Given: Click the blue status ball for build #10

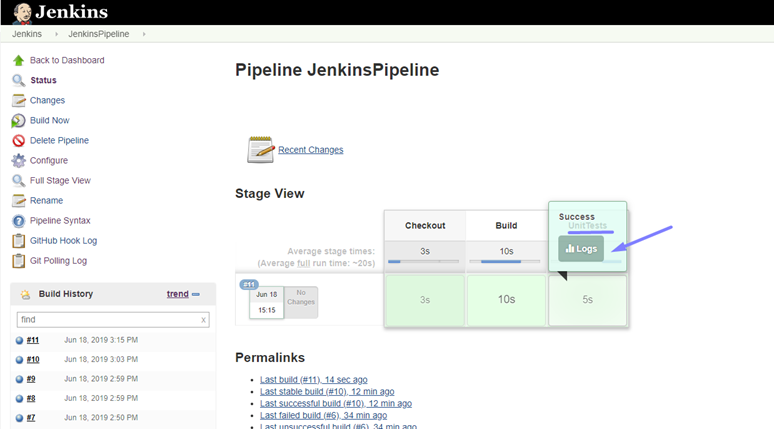Looking at the screenshot, I should (x=19, y=360).
